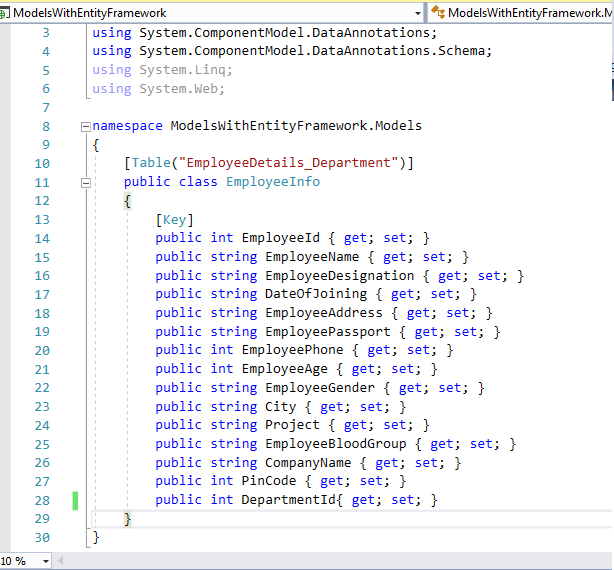
Task: Click the class icon in the type dropdown
Action: (437, 13)
